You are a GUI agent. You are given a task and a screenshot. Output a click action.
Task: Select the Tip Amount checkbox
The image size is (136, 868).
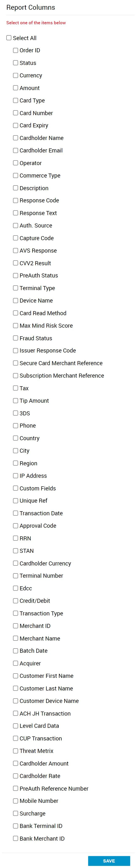15,400
